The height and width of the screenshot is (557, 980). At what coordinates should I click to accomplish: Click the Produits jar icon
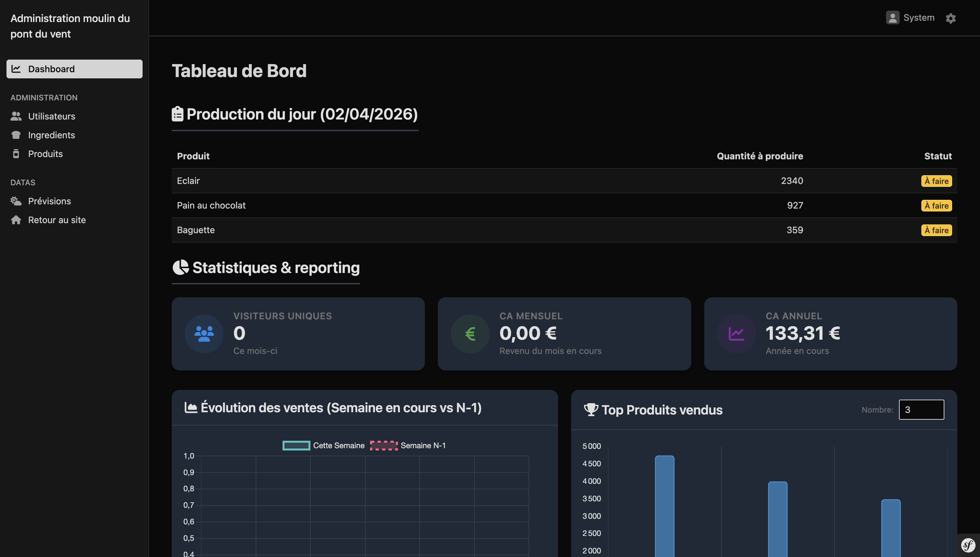pyautogui.click(x=16, y=154)
